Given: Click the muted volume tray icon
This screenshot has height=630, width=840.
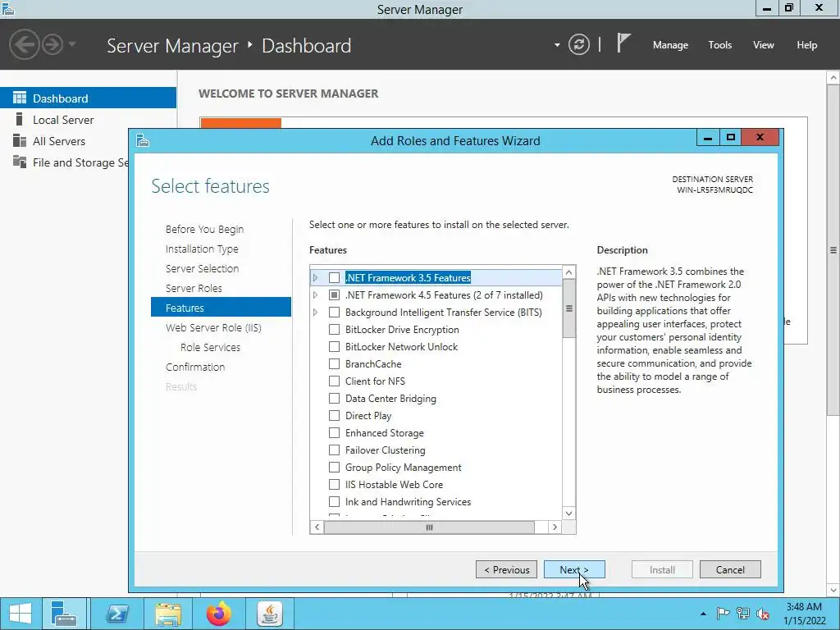Looking at the screenshot, I should point(762,614).
